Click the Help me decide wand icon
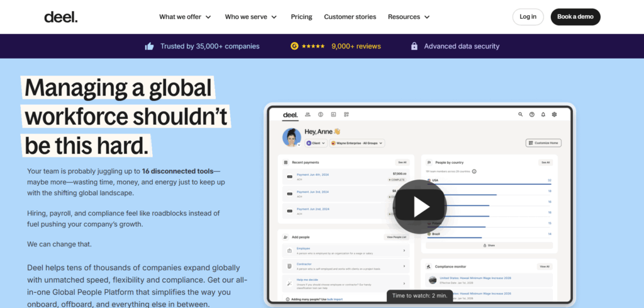 (289, 283)
